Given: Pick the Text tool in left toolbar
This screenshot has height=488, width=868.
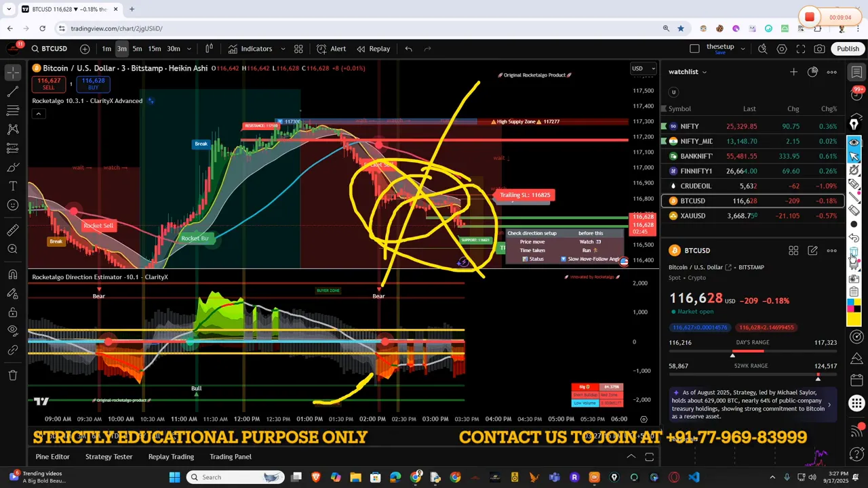Looking at the screenshot, I should (x=12, y=186).
